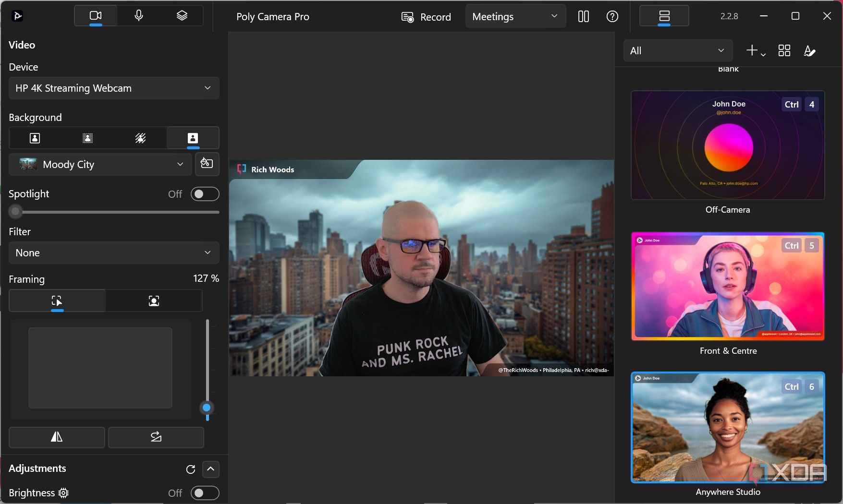Click the split view columns icon
Screen dimensions: 843x504
tap(583, 17)
